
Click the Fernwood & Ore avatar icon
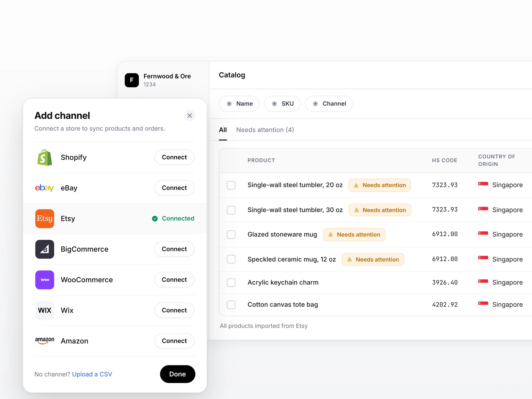coord(132,80)
